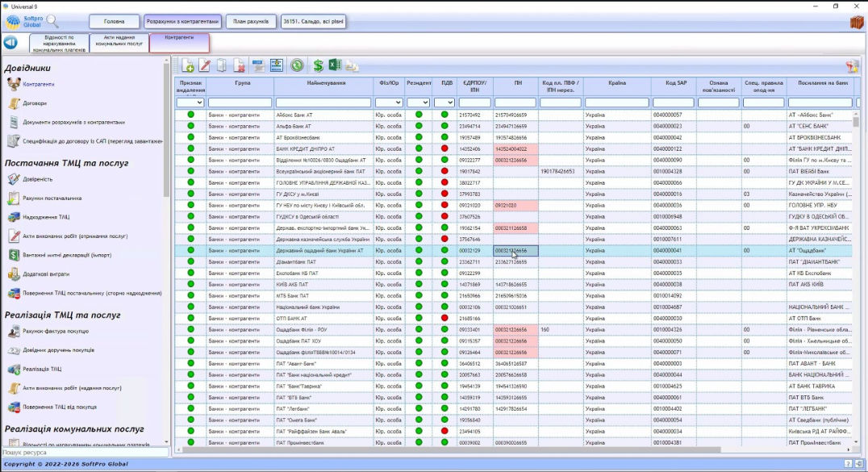Click the help icon in status bar
Image resolution: width=868 pixels, height=472 pixels.
pos(848,464)
